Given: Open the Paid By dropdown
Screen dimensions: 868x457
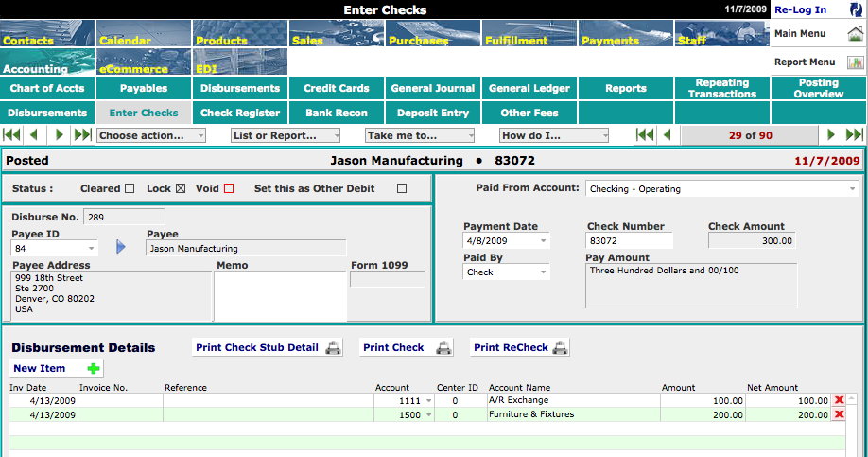Looking at the screenshot, I should tap(506, 272).
